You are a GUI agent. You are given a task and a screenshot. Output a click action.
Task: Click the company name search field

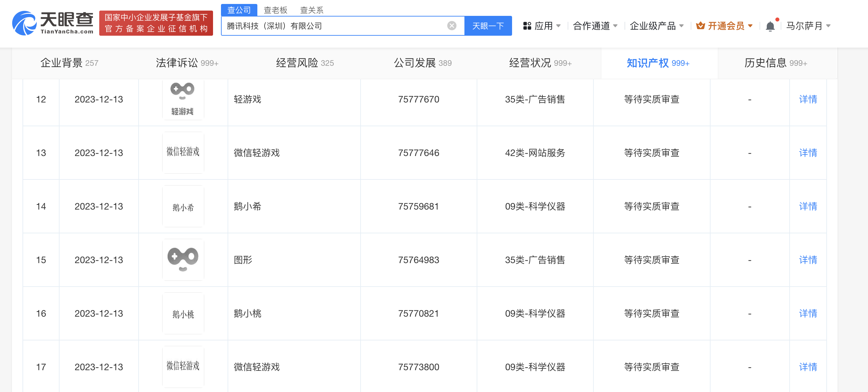click(333, 26)
